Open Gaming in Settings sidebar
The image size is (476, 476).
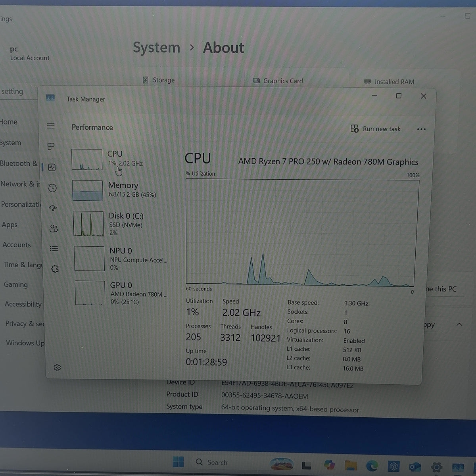click(16, 284)
